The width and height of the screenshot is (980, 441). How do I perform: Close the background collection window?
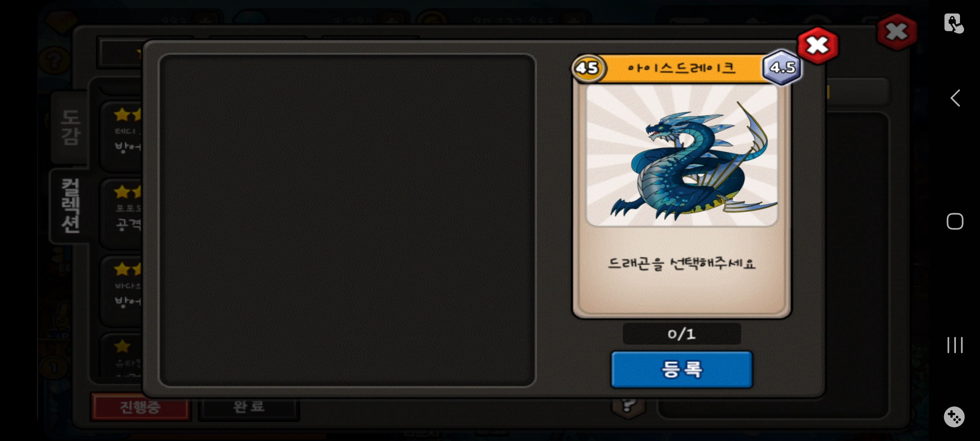point(897,32)
